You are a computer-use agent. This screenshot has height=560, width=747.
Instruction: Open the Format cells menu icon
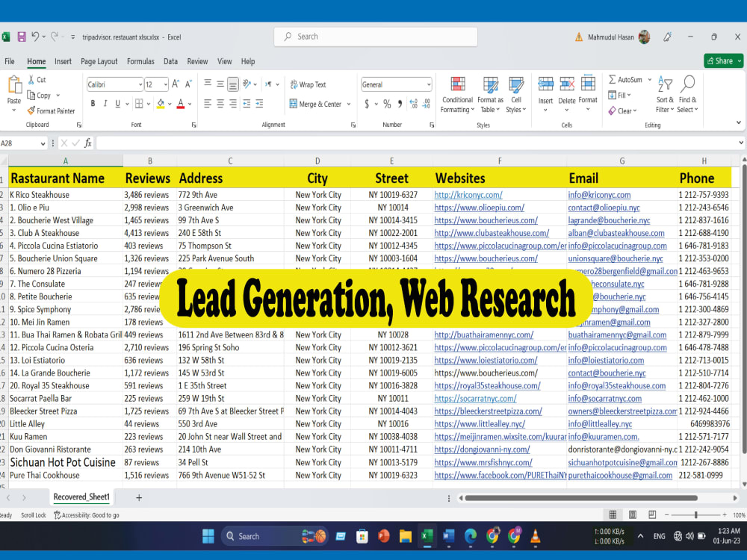click(x=588, y=84)
